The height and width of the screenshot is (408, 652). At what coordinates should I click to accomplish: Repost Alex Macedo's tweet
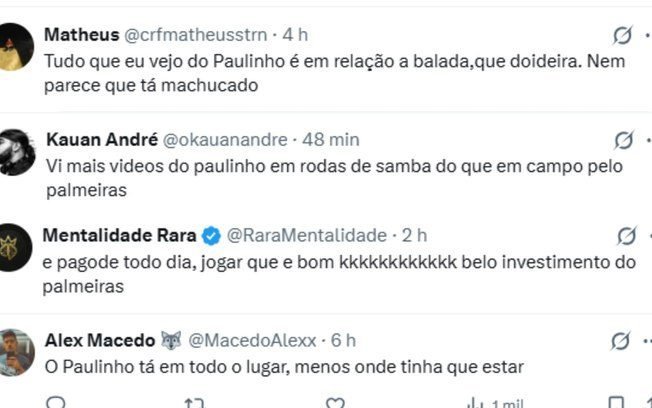pos(194,402)
